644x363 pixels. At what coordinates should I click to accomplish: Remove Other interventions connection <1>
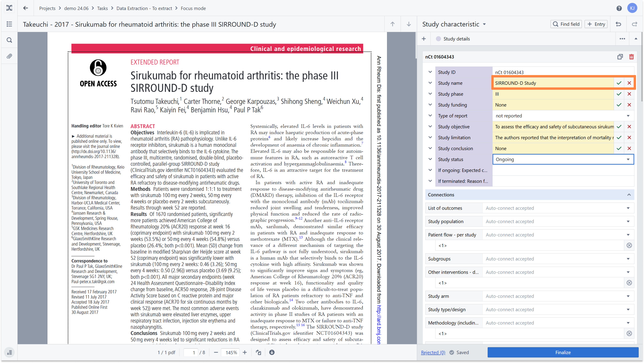(629, 283)
